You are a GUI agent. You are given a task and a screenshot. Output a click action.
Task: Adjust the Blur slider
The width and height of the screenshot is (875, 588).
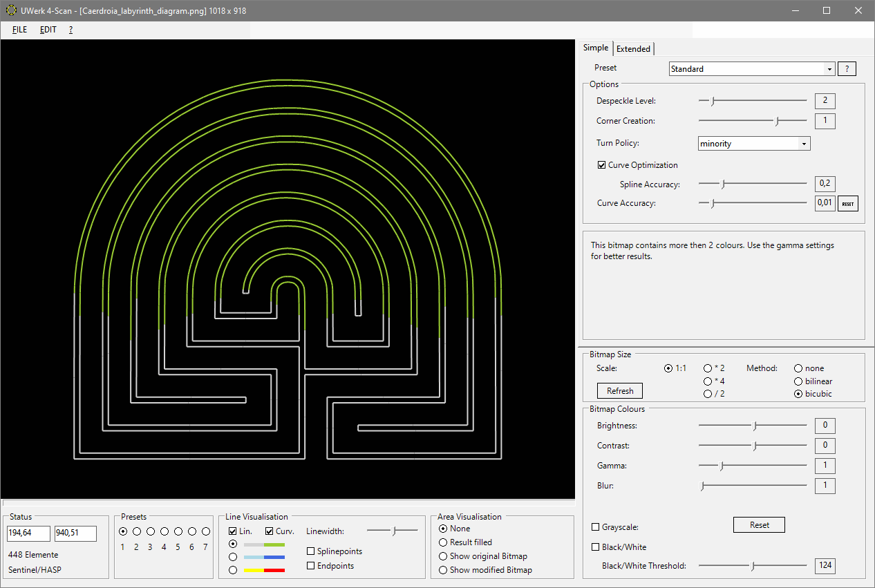(x=753, y=486)
